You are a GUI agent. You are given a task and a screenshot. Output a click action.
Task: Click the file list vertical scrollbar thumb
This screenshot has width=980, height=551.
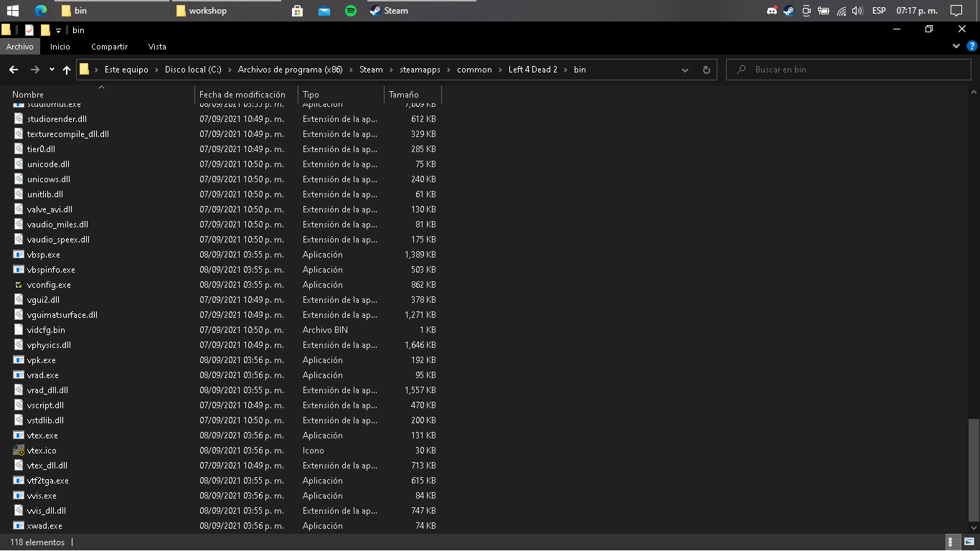point(974,471)
